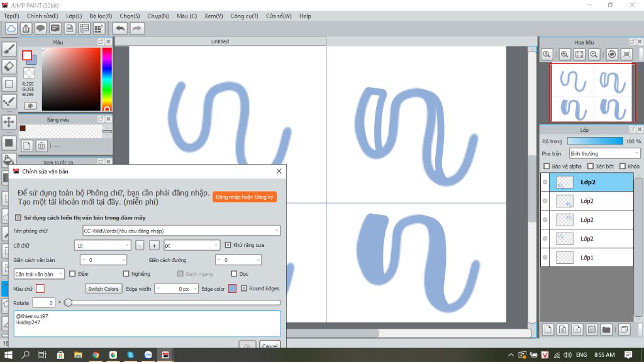Toggle the Round Edges checkbox
This screenshot has height=362, width=644.
point(244,288)
